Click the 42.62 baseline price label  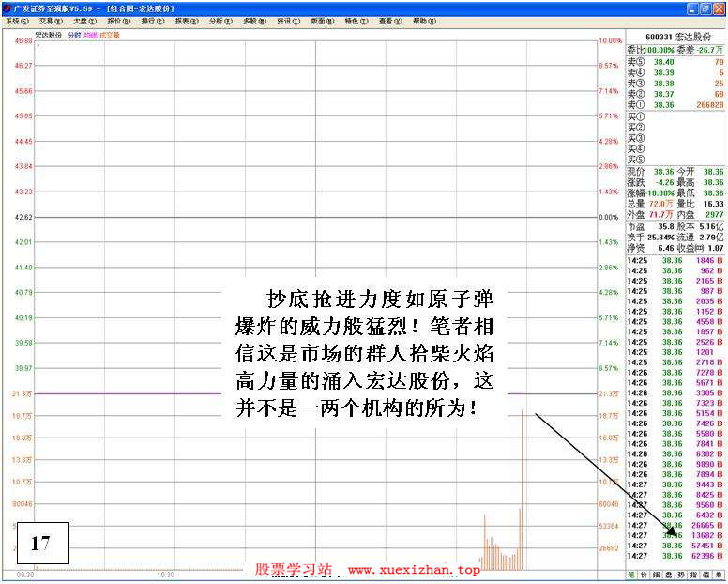(23, 217)
